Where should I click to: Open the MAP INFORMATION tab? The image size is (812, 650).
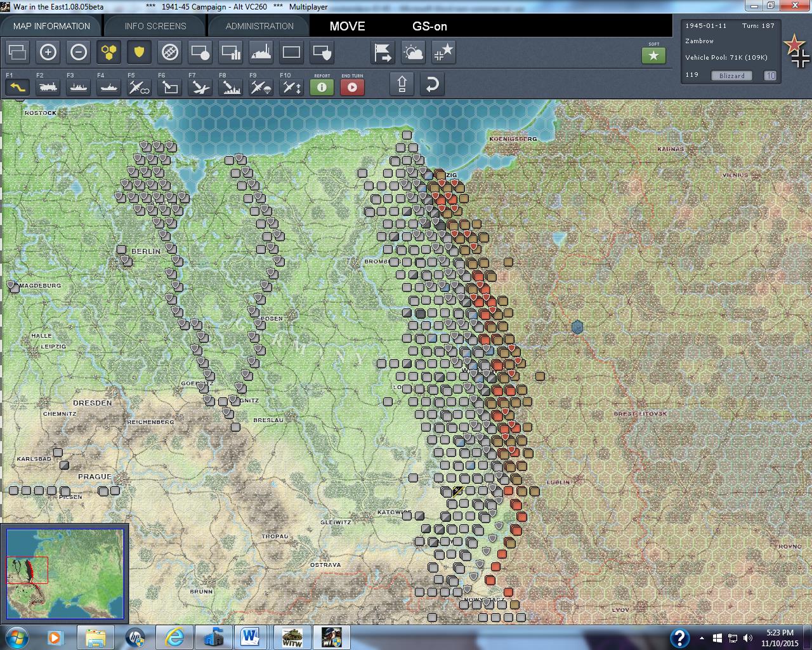click(x=51, y=26)
